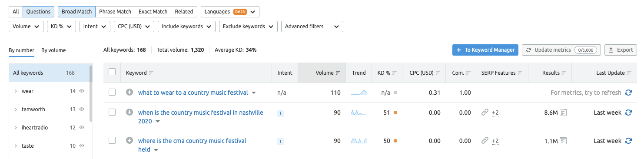This screenshot has height=159, width=644.
Task: Toggle eye icon for 'tamworth' group
Action: [x=82, y=109]
